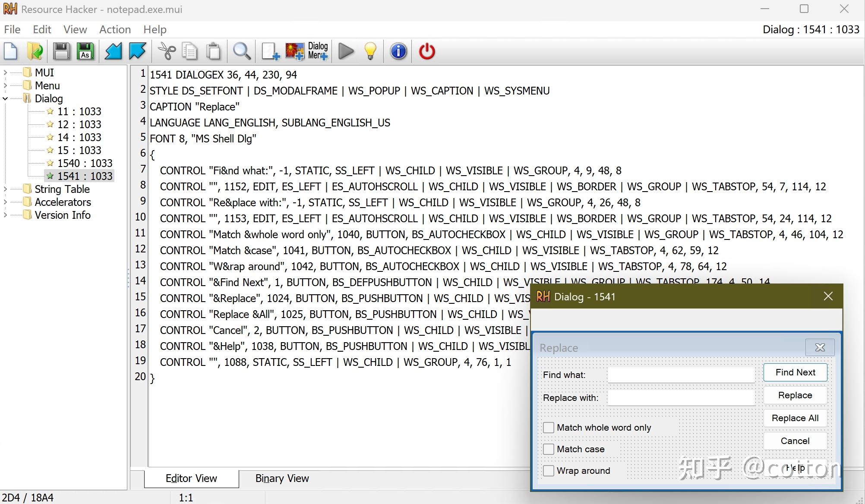The width and height of the screenshot is (865, 504).
Task: Close the Dialog - 1541 preview window
Action: pos(828,296)
